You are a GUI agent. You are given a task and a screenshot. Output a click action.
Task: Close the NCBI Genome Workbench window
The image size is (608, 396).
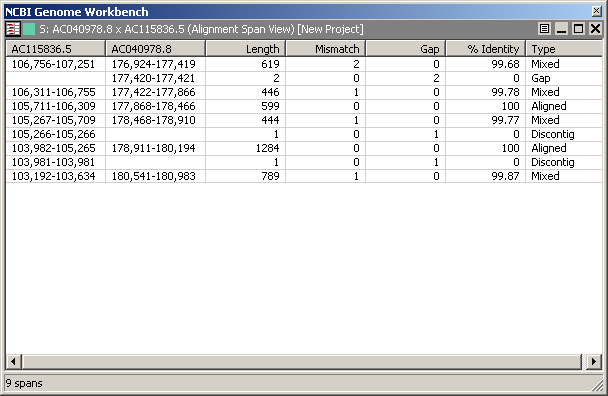597,11
